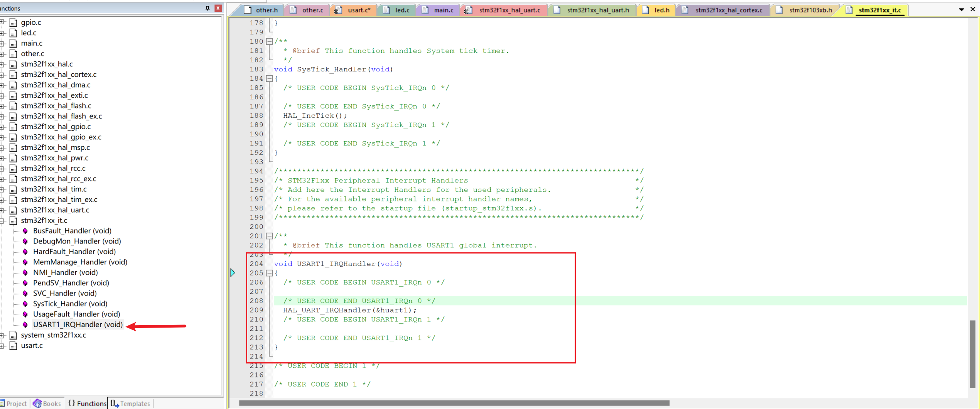
Task: Click the led.c file icon
Action: coord(13,33)
